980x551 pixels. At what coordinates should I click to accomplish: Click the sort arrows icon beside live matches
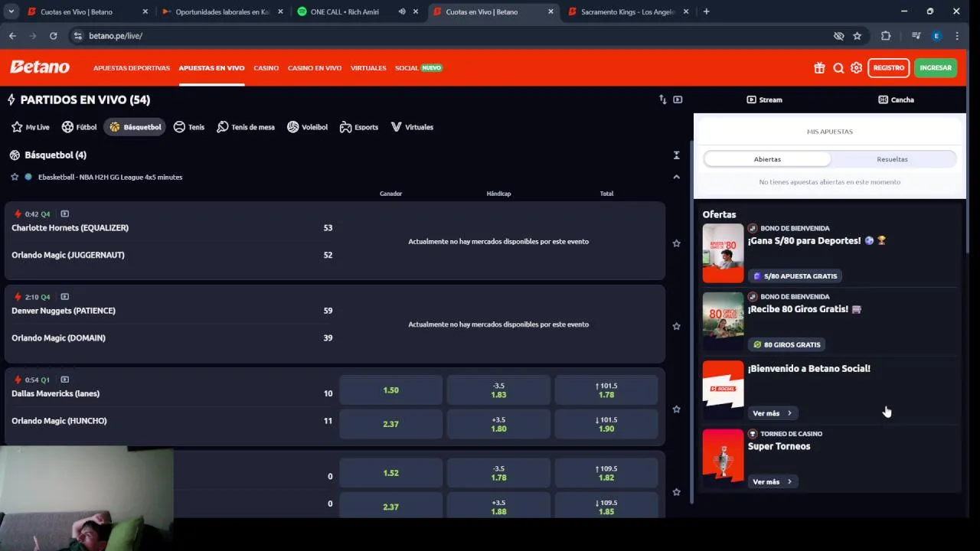point(663,99)
